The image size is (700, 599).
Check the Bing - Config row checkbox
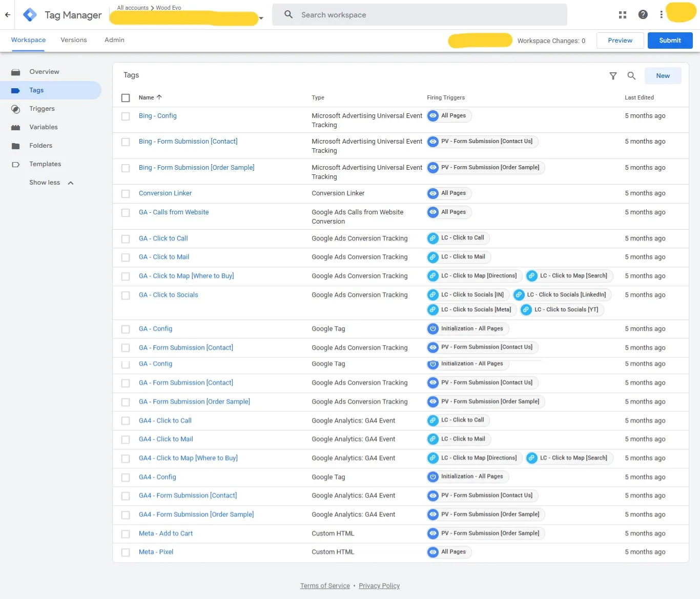(126, 116)
